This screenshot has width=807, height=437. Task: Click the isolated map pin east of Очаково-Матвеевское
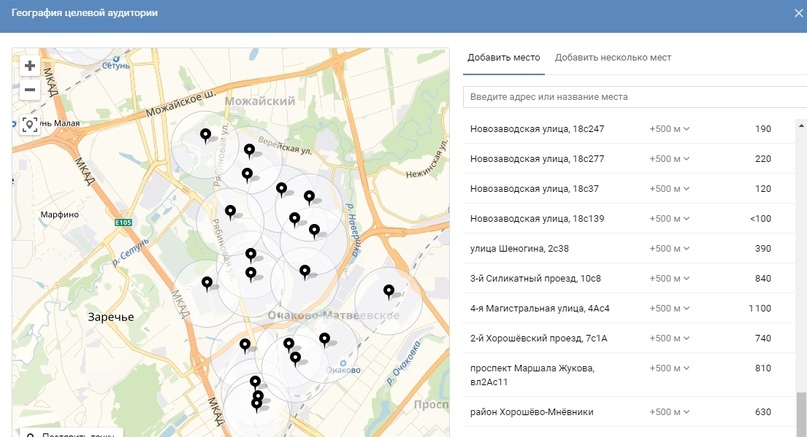(389, 292)
